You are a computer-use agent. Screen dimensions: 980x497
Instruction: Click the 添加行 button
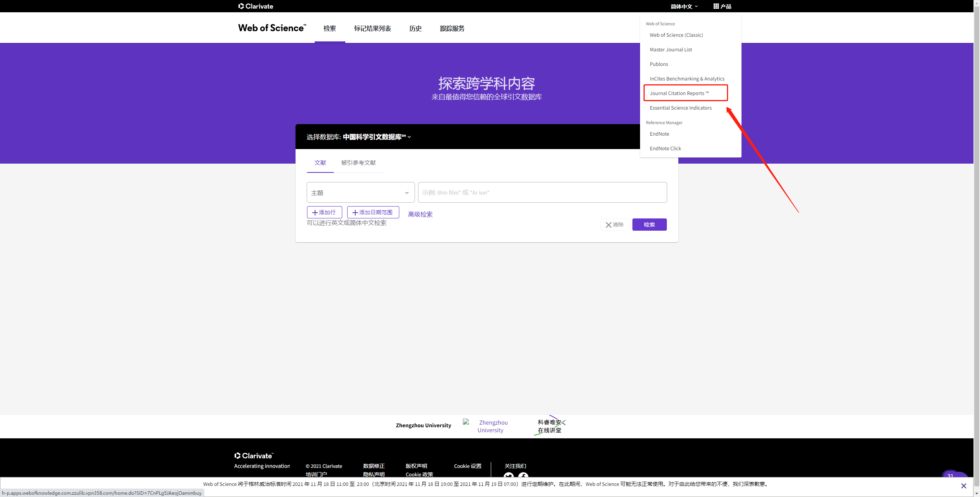[324, 212]
